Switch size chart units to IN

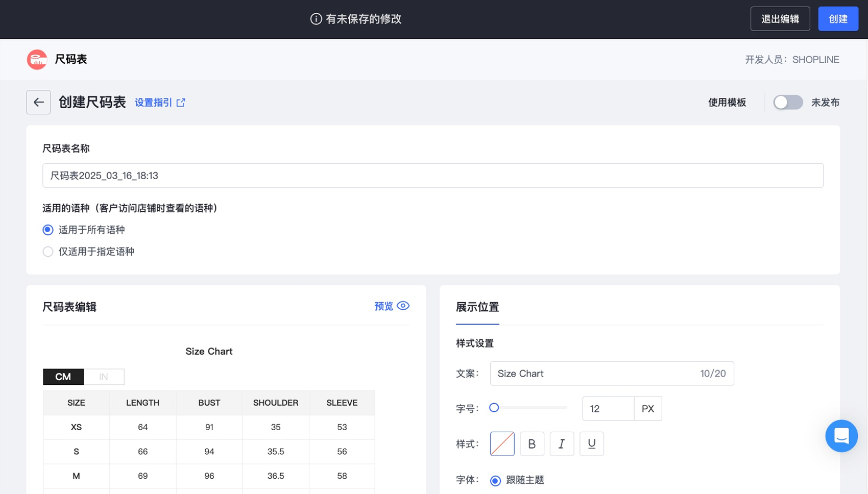[x=104, y=377]
